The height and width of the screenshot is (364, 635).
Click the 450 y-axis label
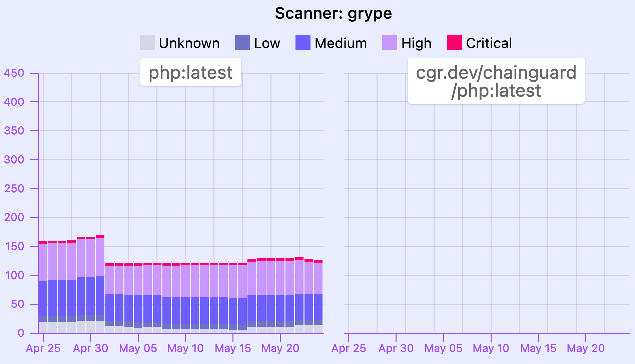click(x=14, y=73)
